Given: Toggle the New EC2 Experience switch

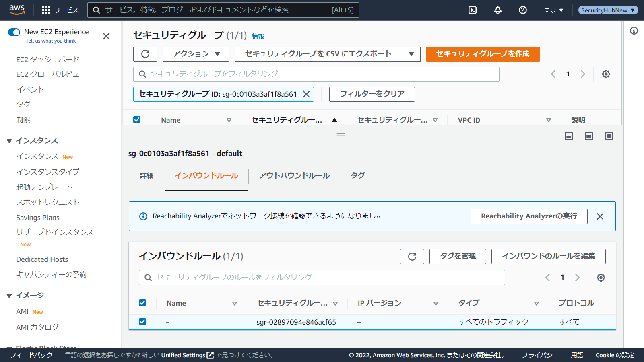Looking at the screenshot, I should (x=14, y=32).
